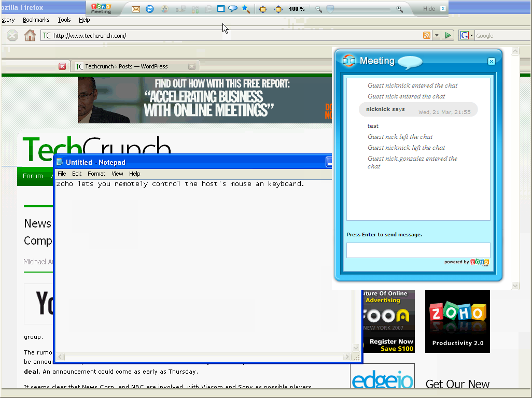The height and width of the screenshot is (398, 532).
Task: Click Notepad vertical scrollbar down arrow
Action: tap(356, 348)
